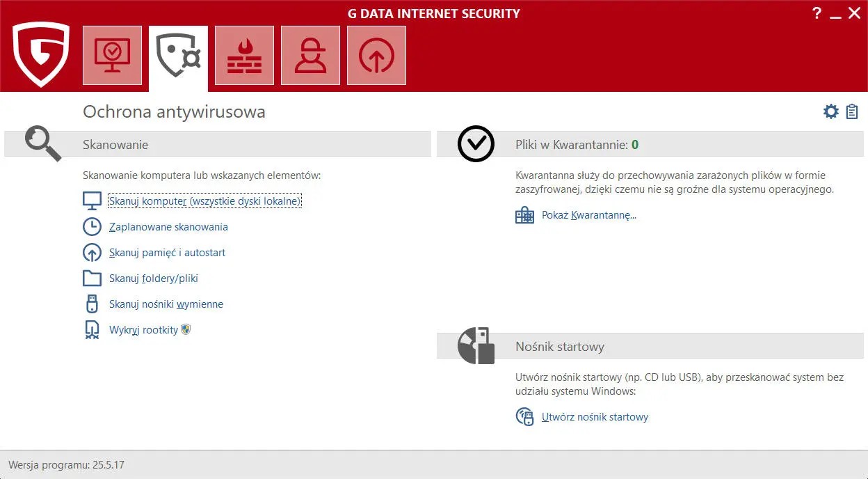Screen dimensions: 868x479
Task: Open the logs clipboard icon
Action: pyautogui.click(x=851, y=111)
